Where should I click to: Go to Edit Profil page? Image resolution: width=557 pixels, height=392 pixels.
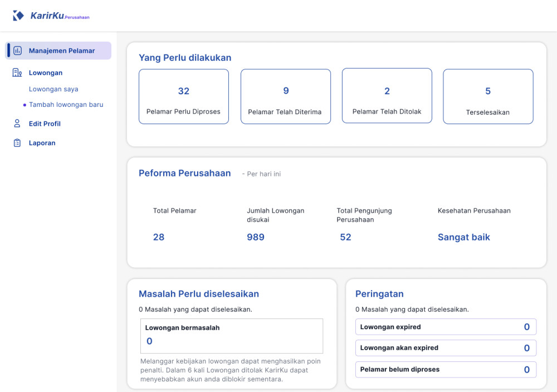pyautogui.click(x=45, y=124)
